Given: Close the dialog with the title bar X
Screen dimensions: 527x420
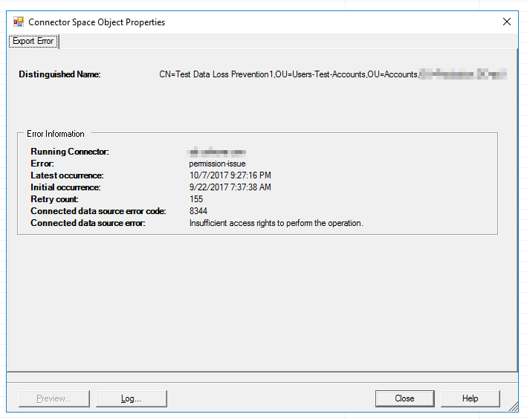Looking at the screenshot, I should click(507, 22).
